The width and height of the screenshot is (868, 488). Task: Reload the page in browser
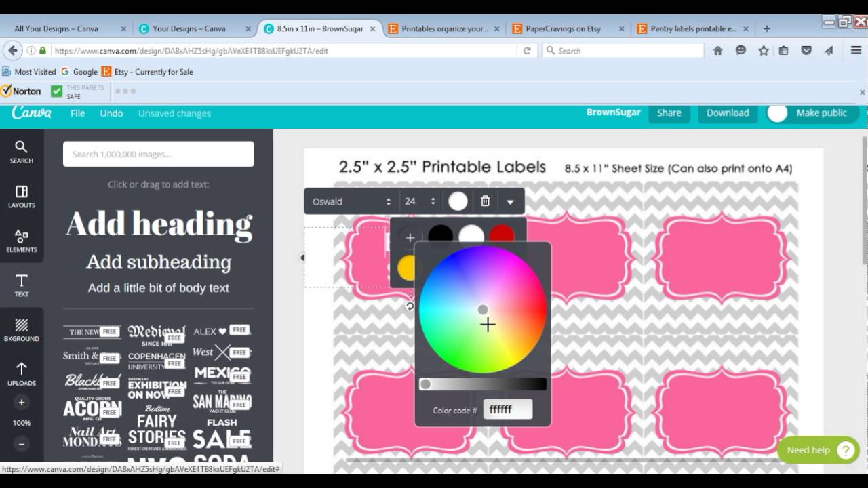point(527,50)
